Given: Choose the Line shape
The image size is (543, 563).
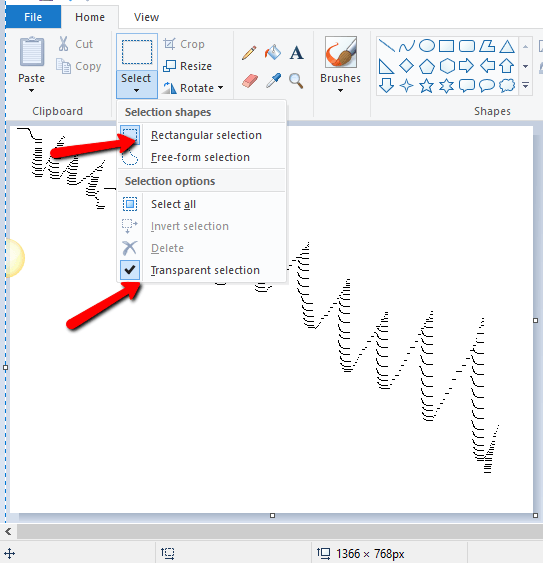Looking at the screenshot, I should pyautogui.click(x=386, y=46).
